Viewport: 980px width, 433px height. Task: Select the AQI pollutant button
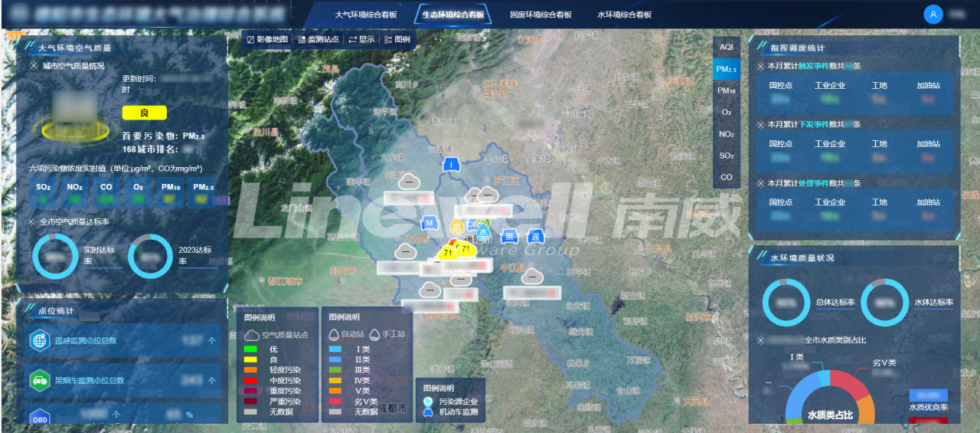pyautogui.click(x=726, y=48)
